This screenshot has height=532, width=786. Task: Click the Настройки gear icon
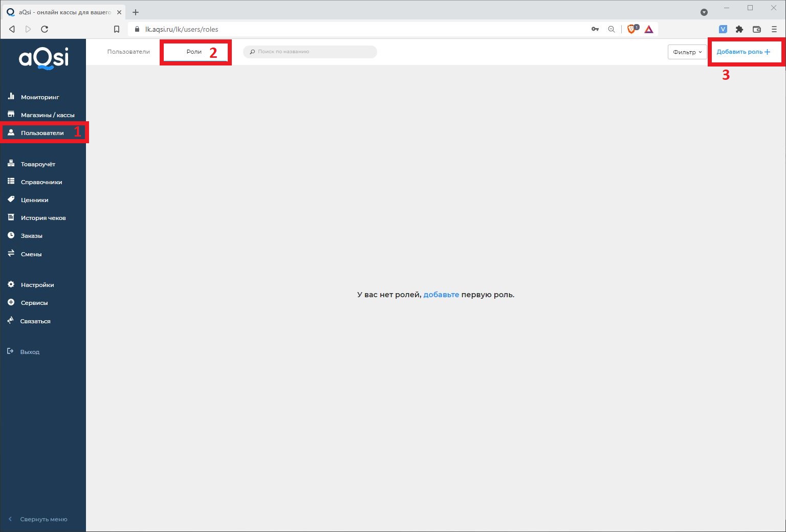(x=11, y=284)
